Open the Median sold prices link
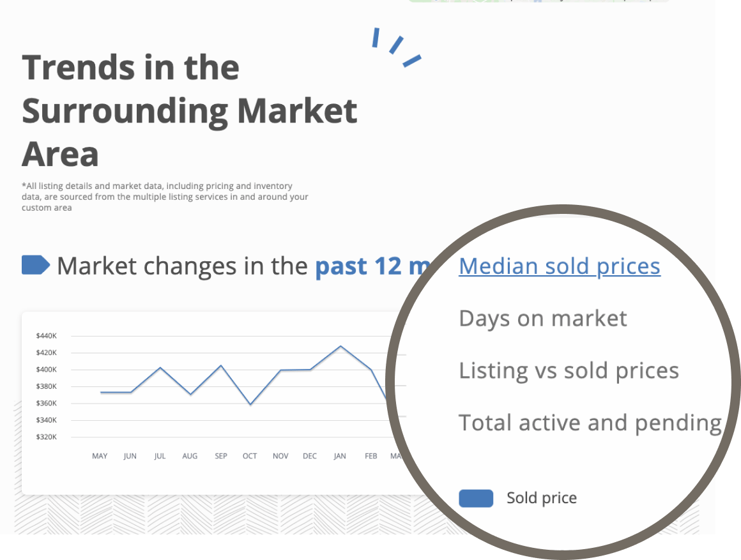The height and width of the screenshot is (560, 741). (560, 266)
